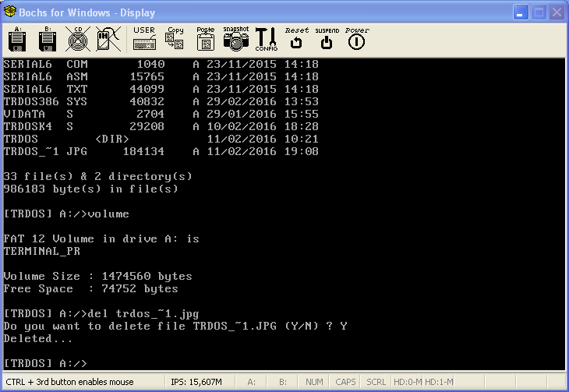The image size is (569, 392).
Task: Click '986183 byte(s) in file(s)' line
Action: [90, 189]
